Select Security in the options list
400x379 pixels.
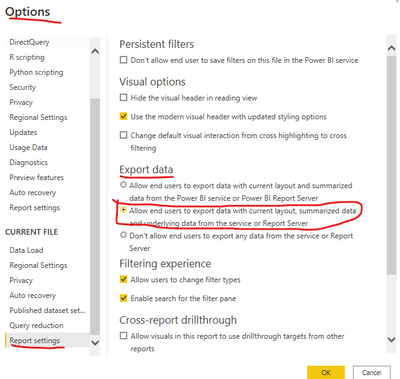[22, 87]
